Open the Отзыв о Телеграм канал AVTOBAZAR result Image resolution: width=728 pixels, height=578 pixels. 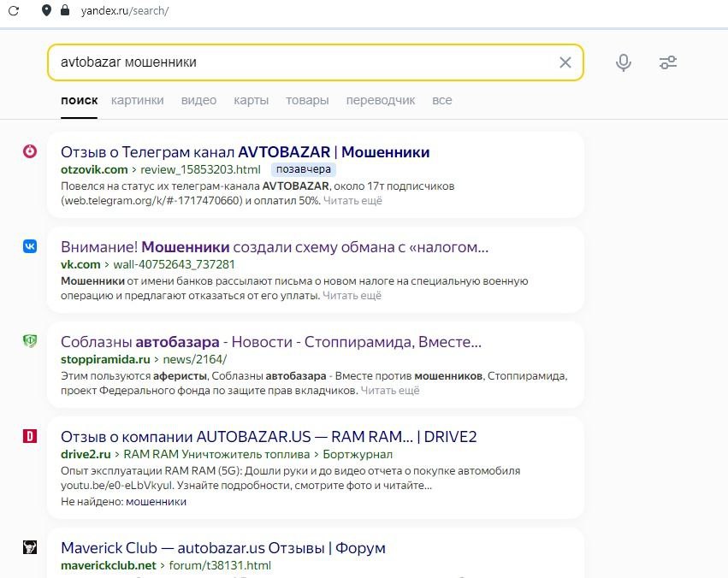pyautogui.click(x=246, y=152)
